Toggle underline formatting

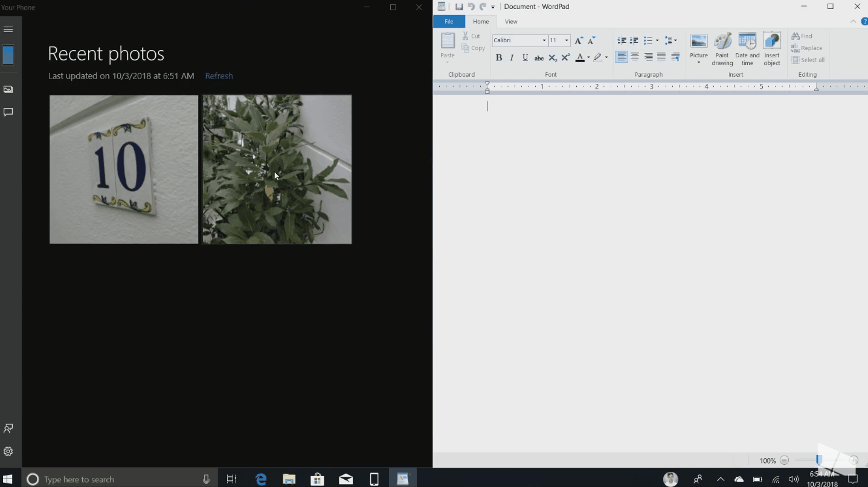(x=526, y=58)
